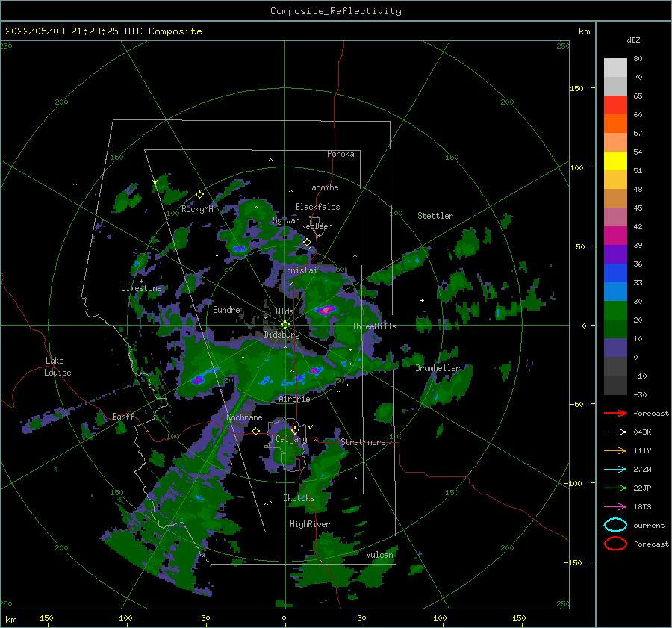The image size is (672, 628).
Task: Select the dark gray -10 dBZ swatch
Action: (615, 385)
